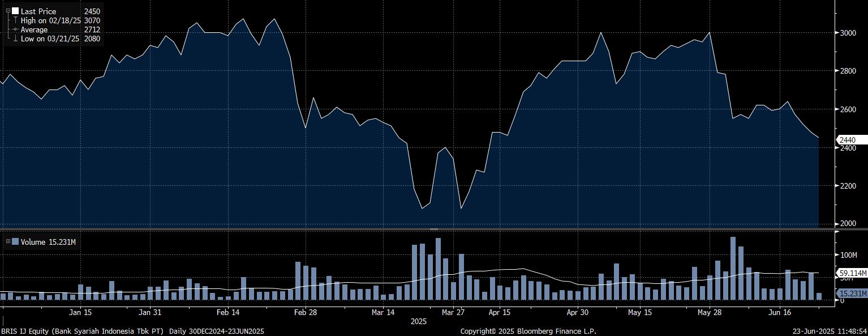
Task: Click the 100M volume axis label
Action: (x=849, y=255)
